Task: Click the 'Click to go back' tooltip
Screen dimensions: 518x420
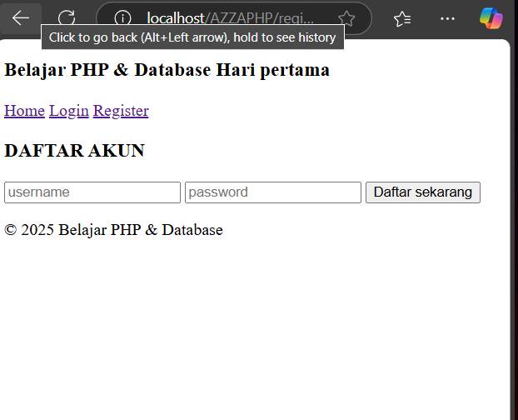Action: point(192,37)
